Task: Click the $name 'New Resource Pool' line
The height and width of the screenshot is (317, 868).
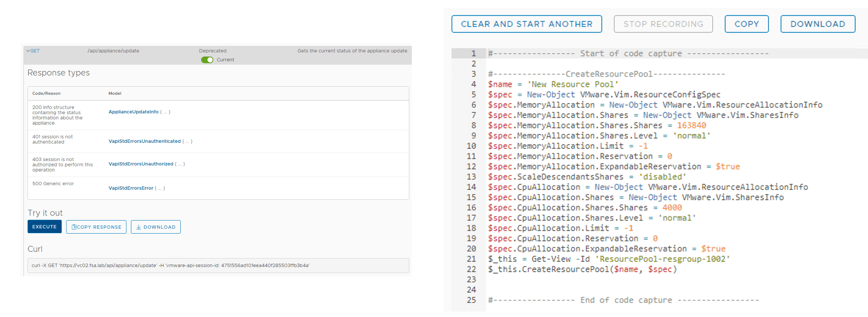Action: [x=553, y=84]
